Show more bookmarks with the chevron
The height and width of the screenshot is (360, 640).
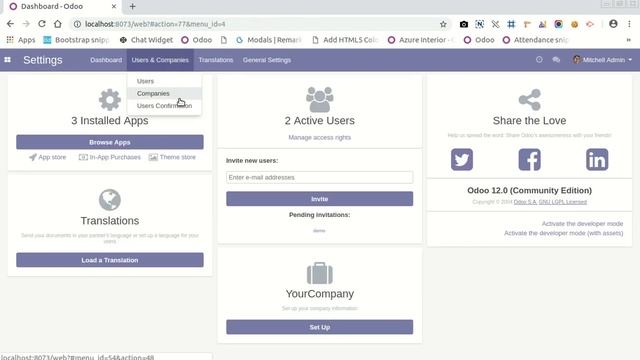pyautogui.click(x=629, y=40)
